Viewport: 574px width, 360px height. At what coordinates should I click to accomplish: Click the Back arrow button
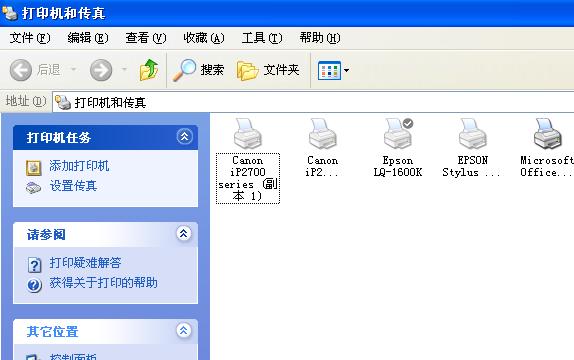[20, 70]
